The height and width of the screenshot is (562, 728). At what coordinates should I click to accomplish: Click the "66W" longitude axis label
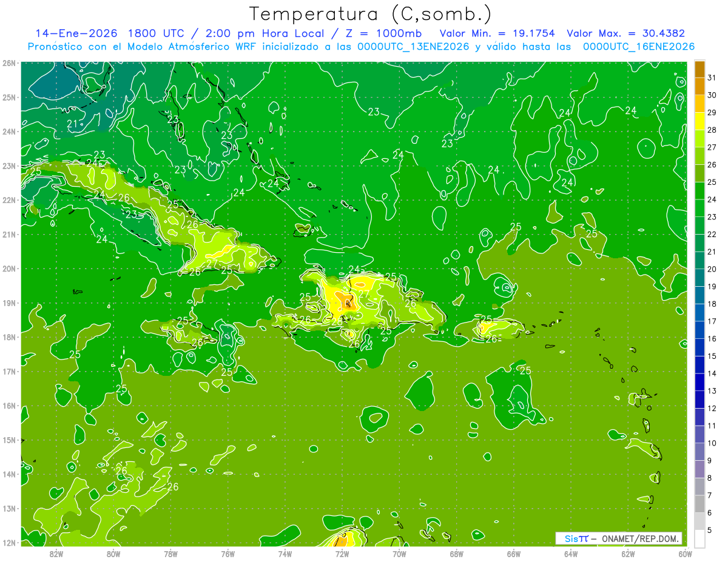coord(514,553)
